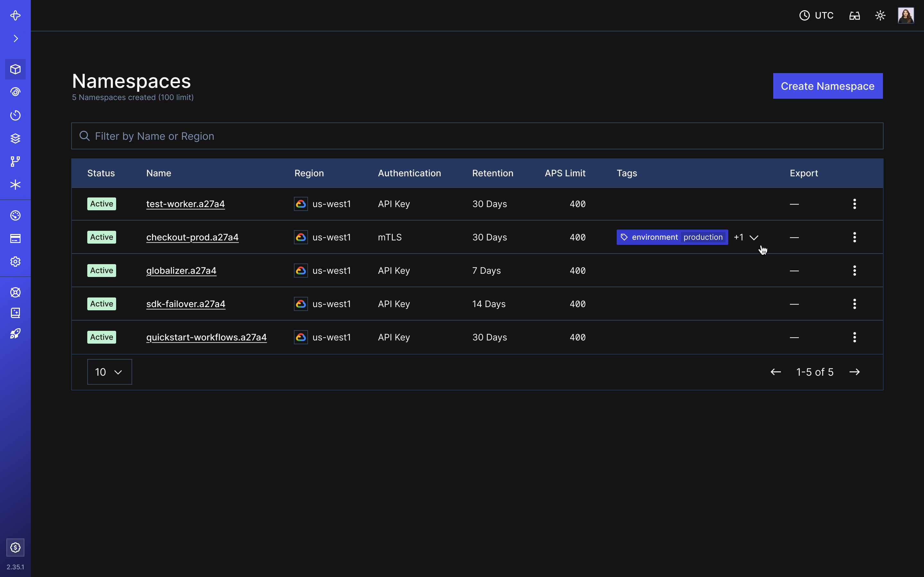Click the Create Namespace button

[x=827, y=86]
